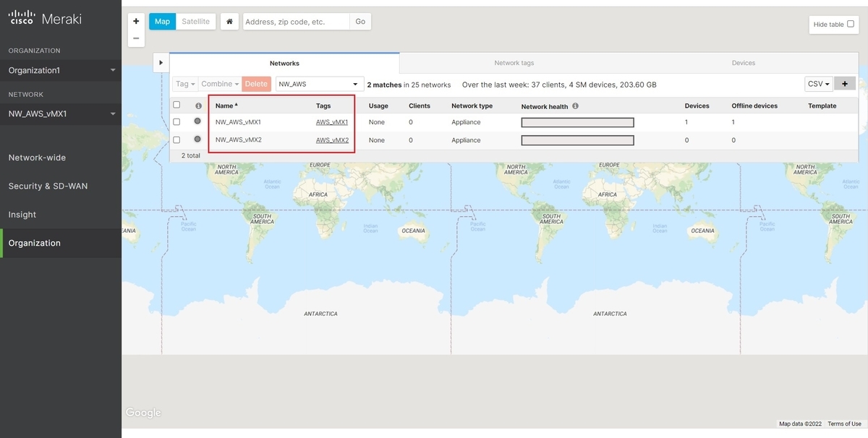Select the Map view button

[162, 22]
